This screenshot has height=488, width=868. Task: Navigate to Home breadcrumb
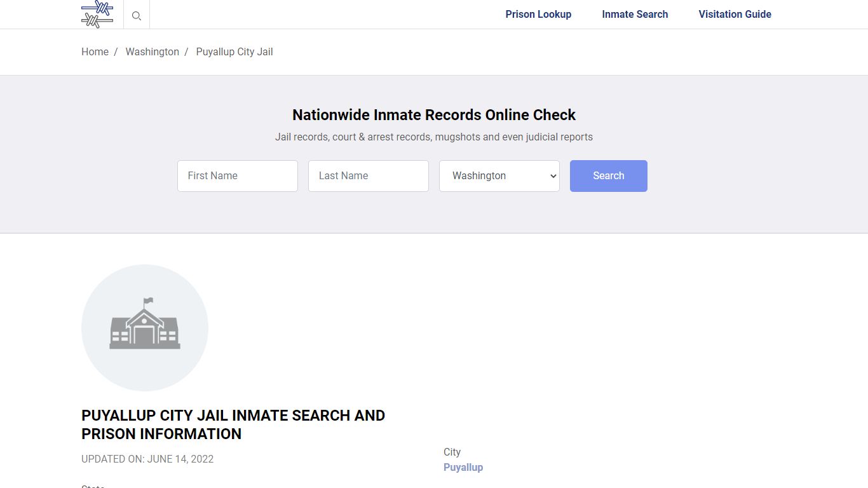(x=95, y=51)
